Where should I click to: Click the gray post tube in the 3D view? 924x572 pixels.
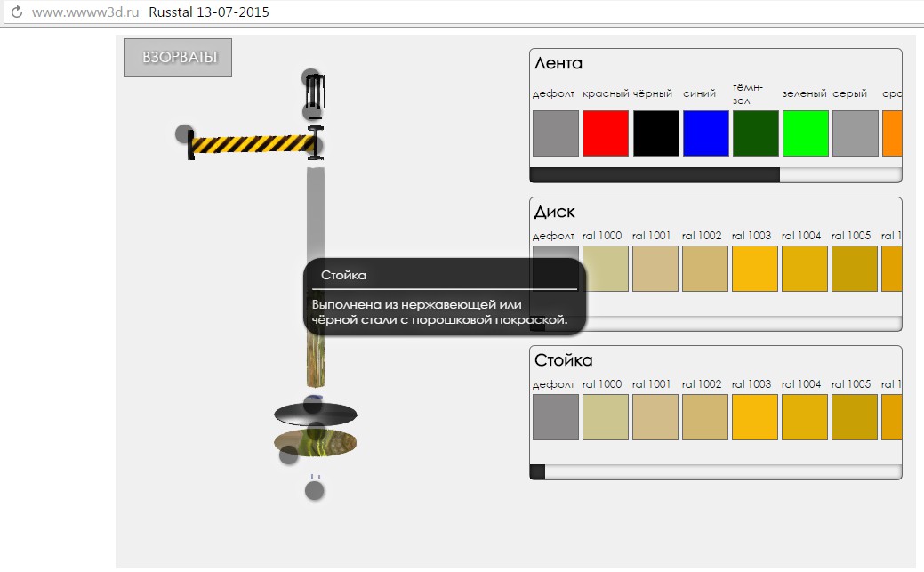point(316,213)
